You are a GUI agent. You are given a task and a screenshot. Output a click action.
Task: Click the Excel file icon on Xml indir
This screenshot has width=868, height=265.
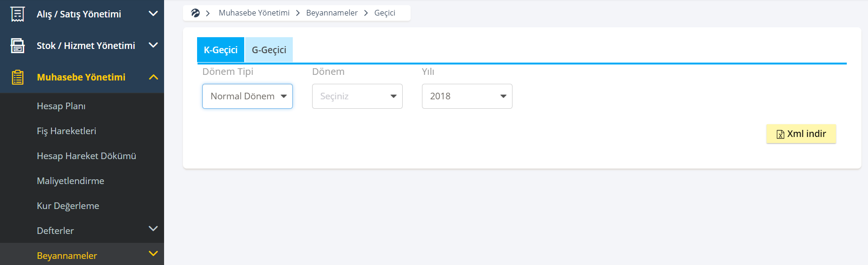pyautogui.click(x=780, y=134)
